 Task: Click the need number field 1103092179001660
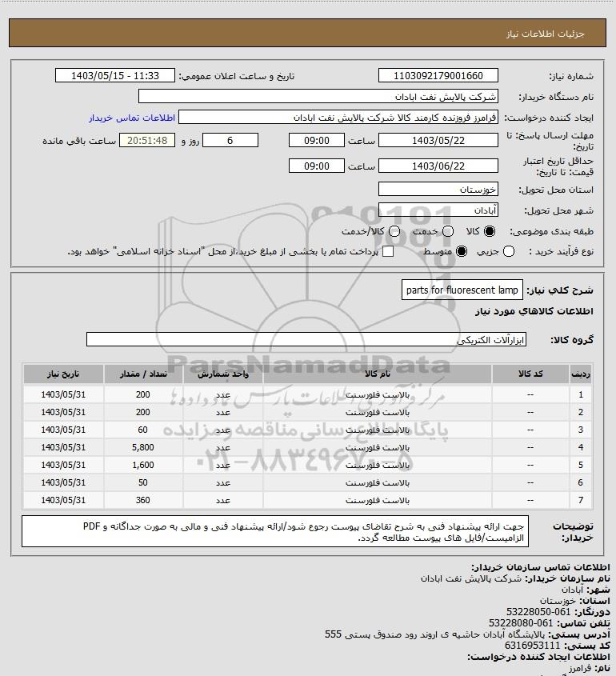pos(438,75)
